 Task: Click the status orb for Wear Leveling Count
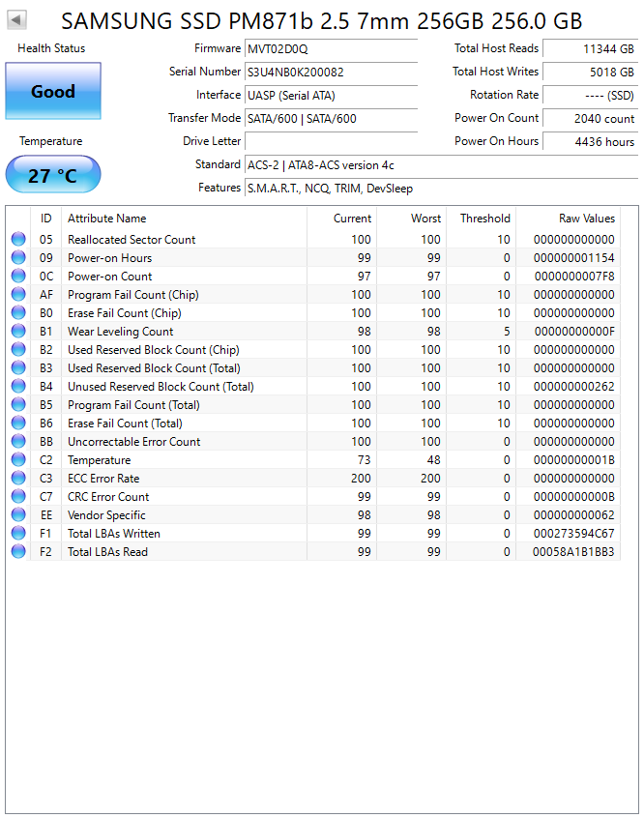(18, 331)
